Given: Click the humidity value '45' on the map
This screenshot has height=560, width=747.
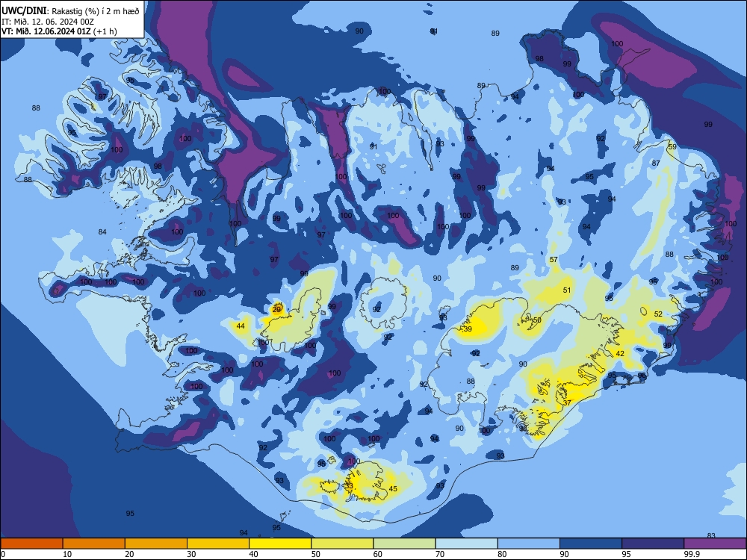Looking at the screenshot, I should tap(393, 488).
